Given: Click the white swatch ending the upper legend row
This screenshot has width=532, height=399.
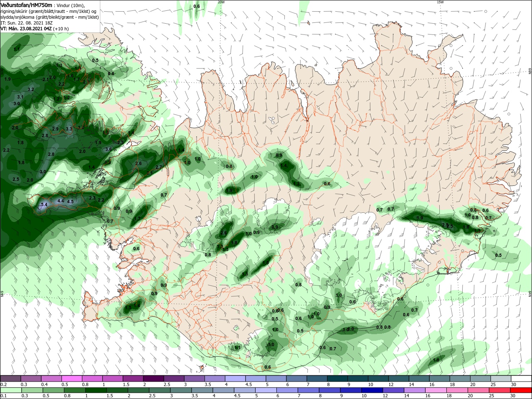Looking at the screenshot, I should tap(521, 379).
